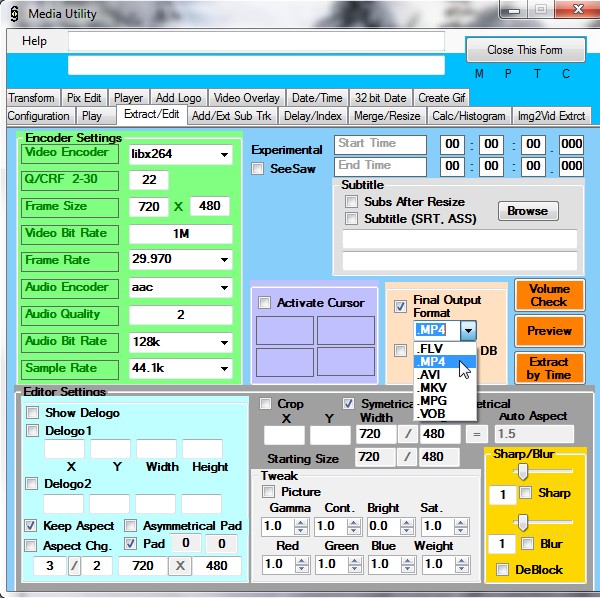This screenshot has width=600, height=598.
Task: Enable the Delogo2 checkbox
Action: click(32, 484)
